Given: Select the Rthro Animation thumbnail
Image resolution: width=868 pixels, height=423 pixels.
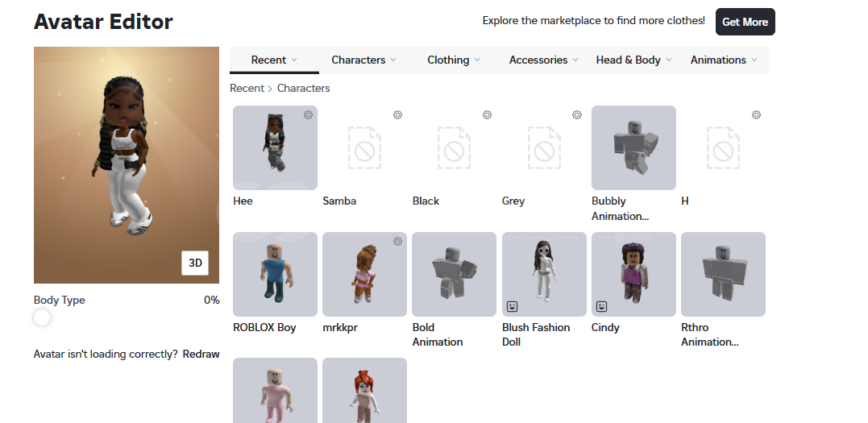Looking at the screenshot, I should click(x=723, y=274).
